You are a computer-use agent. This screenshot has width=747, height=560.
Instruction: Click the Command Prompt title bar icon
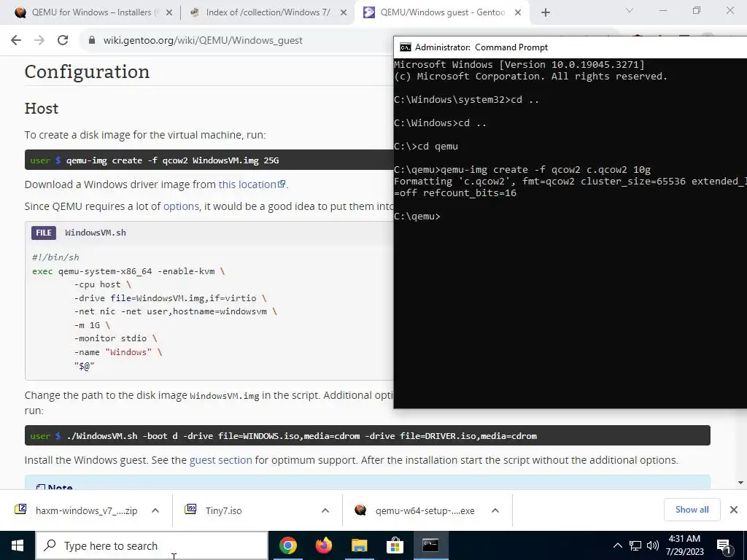click(x=406, y=47)
